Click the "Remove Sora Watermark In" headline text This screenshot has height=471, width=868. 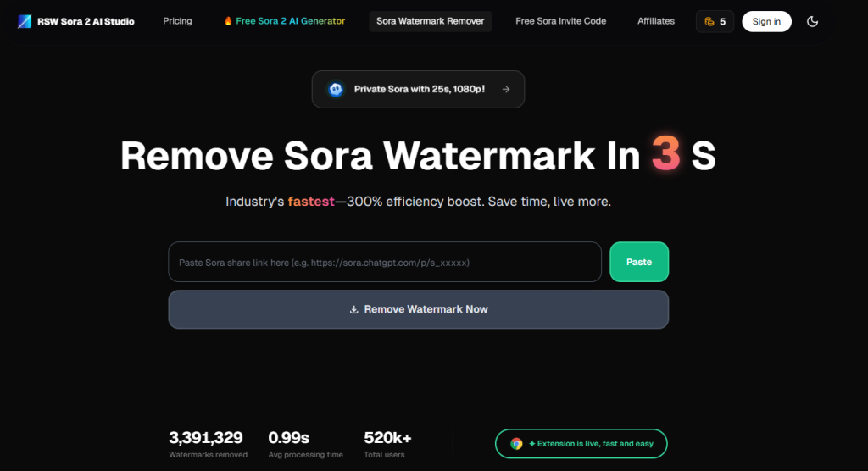click(x=380, y=156)
